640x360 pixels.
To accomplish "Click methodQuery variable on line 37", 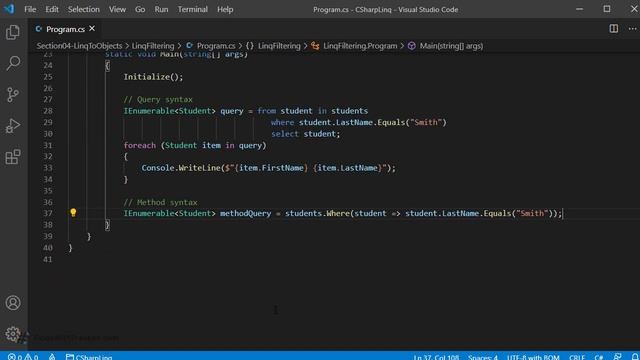I will click(x=245, y=213).
